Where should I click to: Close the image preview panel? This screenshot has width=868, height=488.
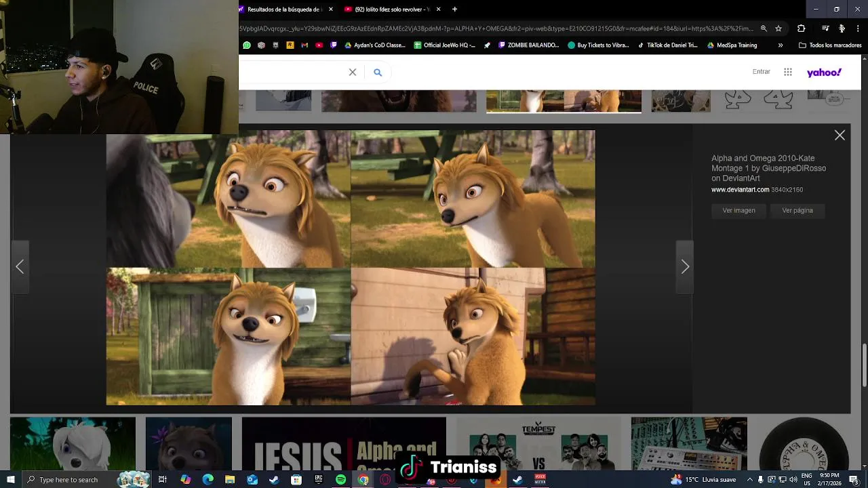coord(840,136)
